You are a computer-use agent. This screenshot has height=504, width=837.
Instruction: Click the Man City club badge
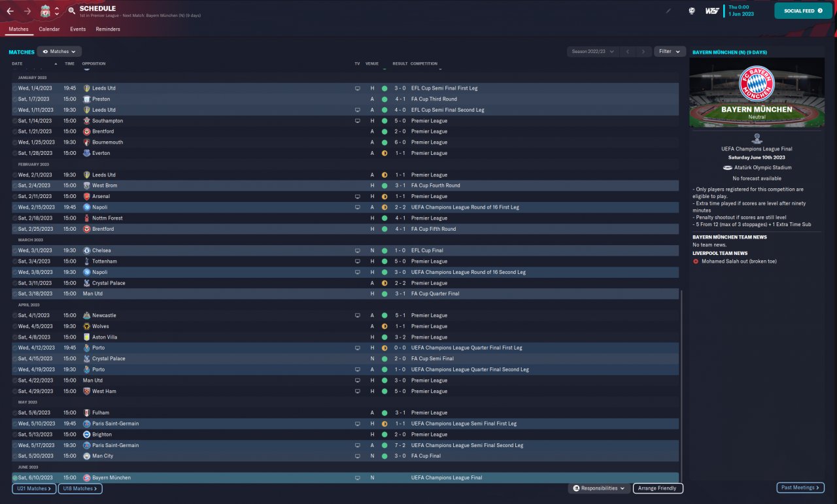tap(86, 456)
